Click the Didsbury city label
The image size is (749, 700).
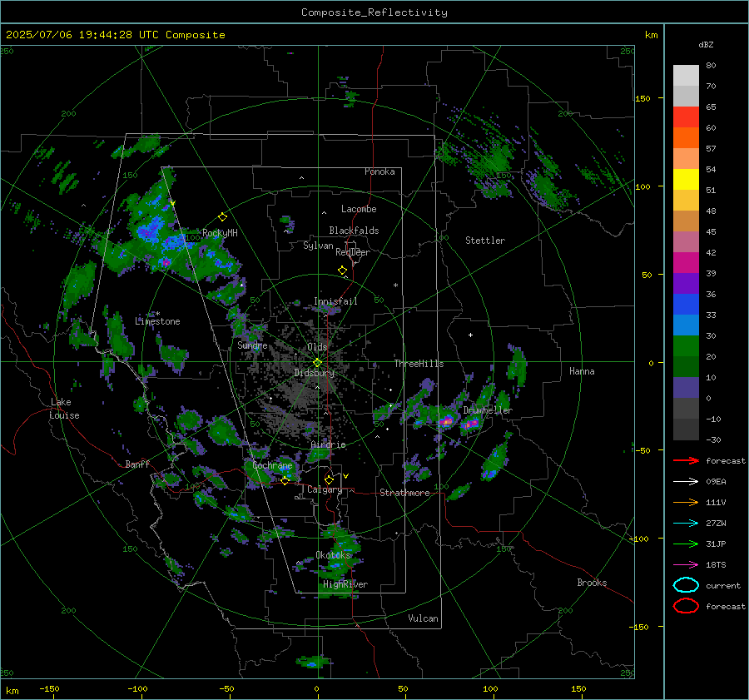pyautogui.click(x=315, y=373)
